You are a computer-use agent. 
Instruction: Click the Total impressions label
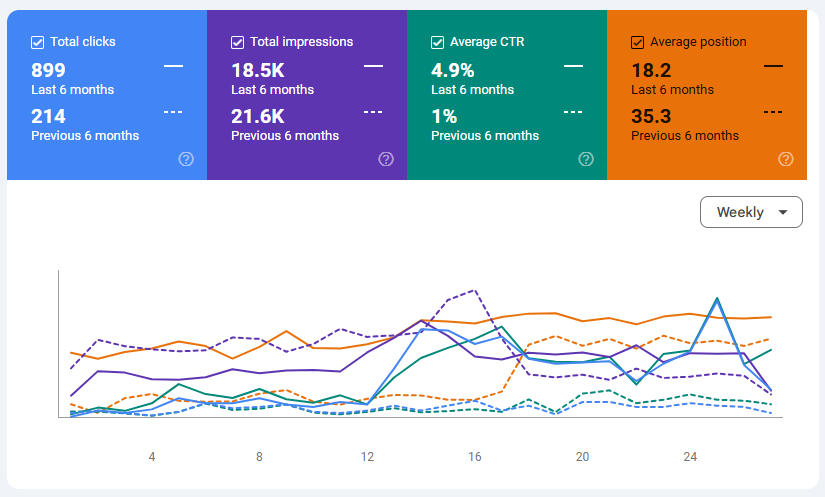tap(301, 42)
